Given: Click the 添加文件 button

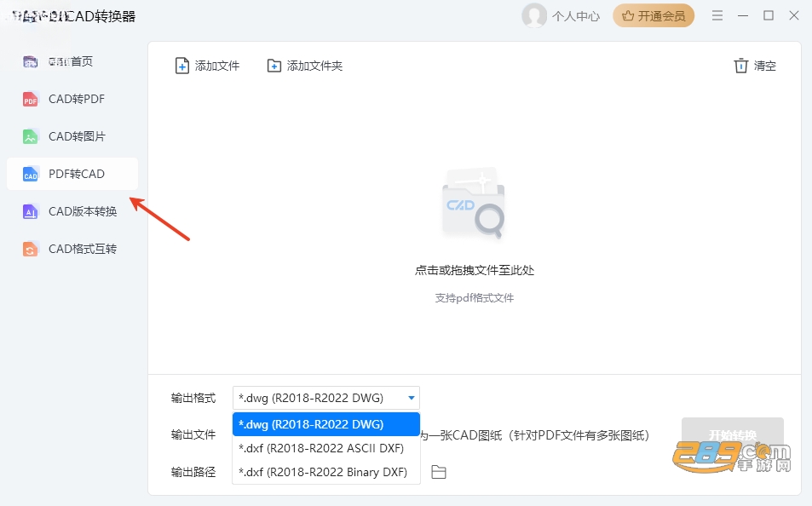Looking at the screenshot, I should (x=207, y=66).
